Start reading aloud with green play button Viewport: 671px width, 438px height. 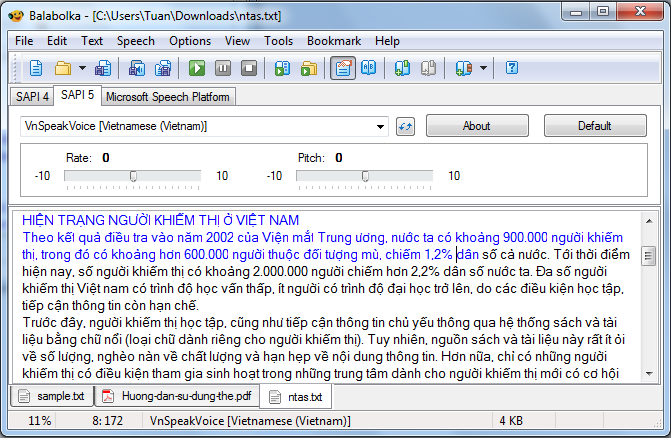(x=197, y=68)
